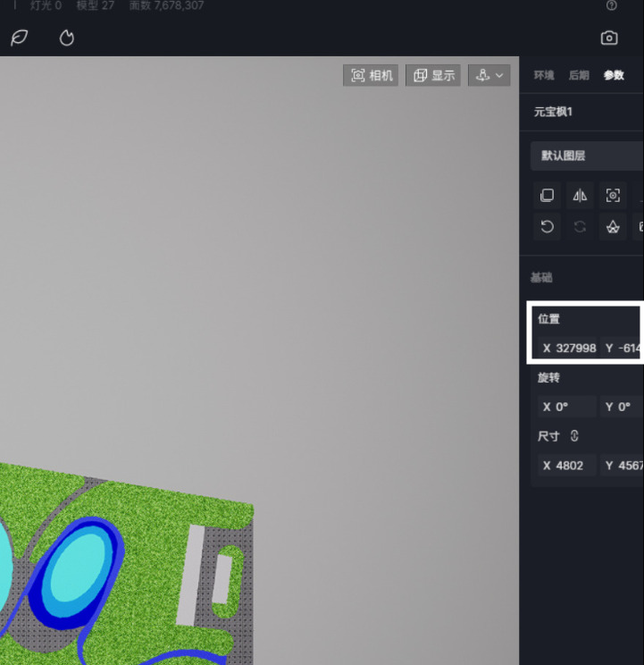Click the help question mark icon
Viewport: 644px width, 665px height.
click(x=612, y=5)
